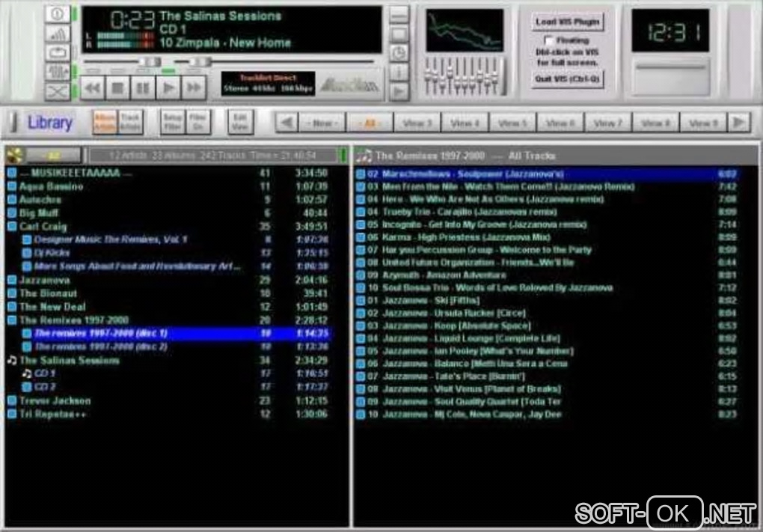The image size is (763, 532).
Task: Click the rewind button
Action: (93, 88)
